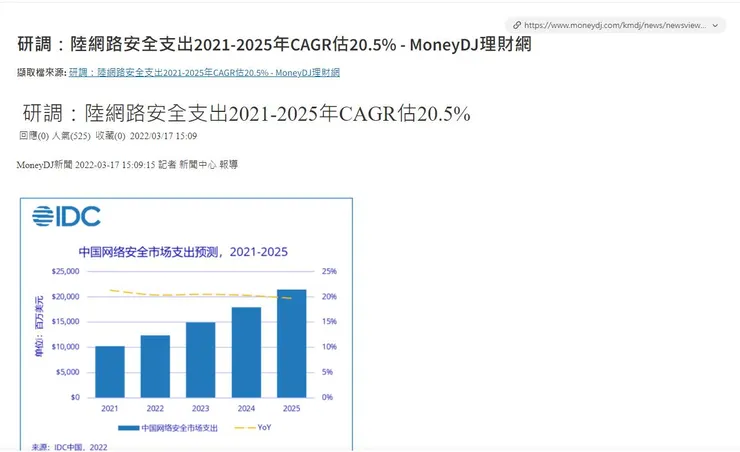Click the $5,000 axis label

pos(67,372)
